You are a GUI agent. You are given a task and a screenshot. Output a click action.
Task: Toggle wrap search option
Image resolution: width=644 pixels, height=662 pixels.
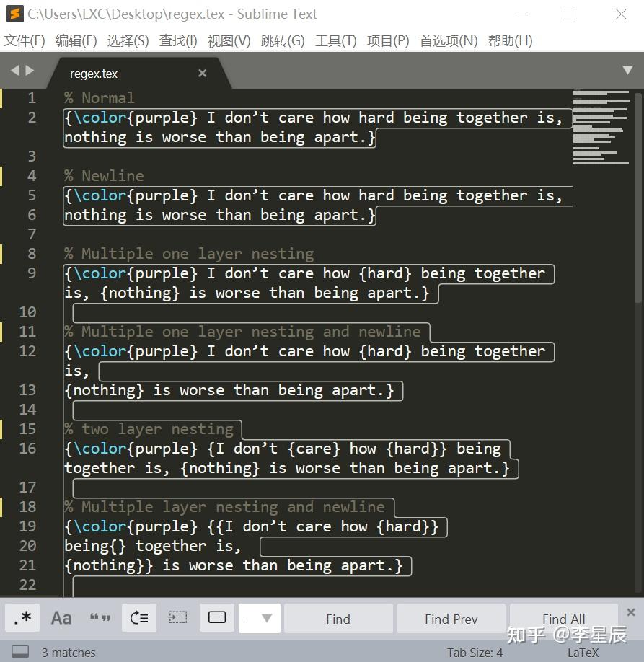coord(139,618)
